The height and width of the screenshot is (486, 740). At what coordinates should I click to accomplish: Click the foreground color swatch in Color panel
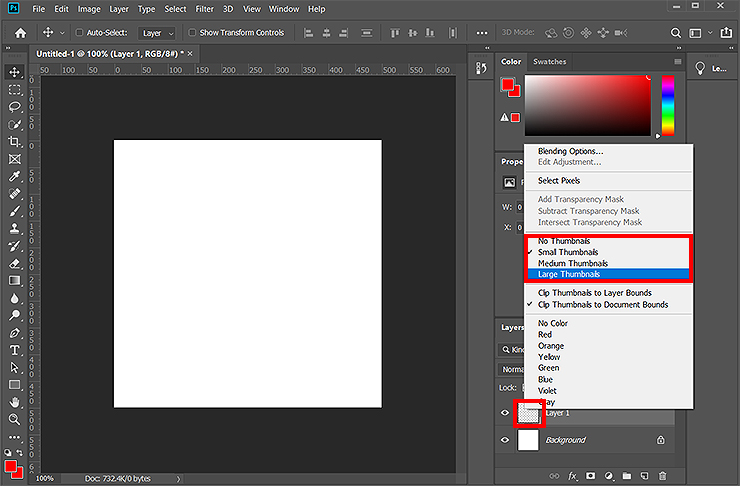pyautogui.click(x=507, y=85)
